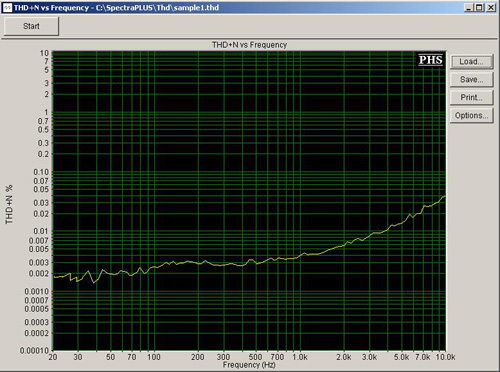Click the 100 frequency axis tick label
Screen dimensions: 500x372
pos(154,357)
